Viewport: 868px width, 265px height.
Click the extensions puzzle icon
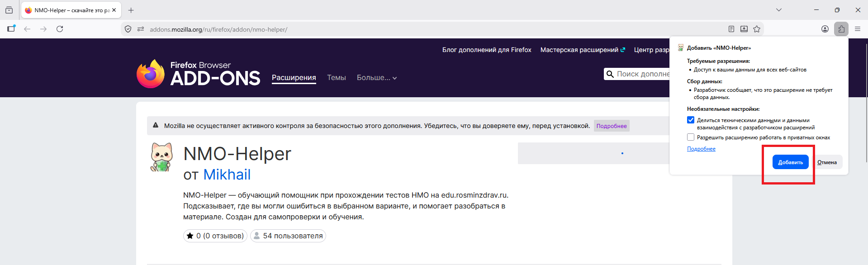841,29
